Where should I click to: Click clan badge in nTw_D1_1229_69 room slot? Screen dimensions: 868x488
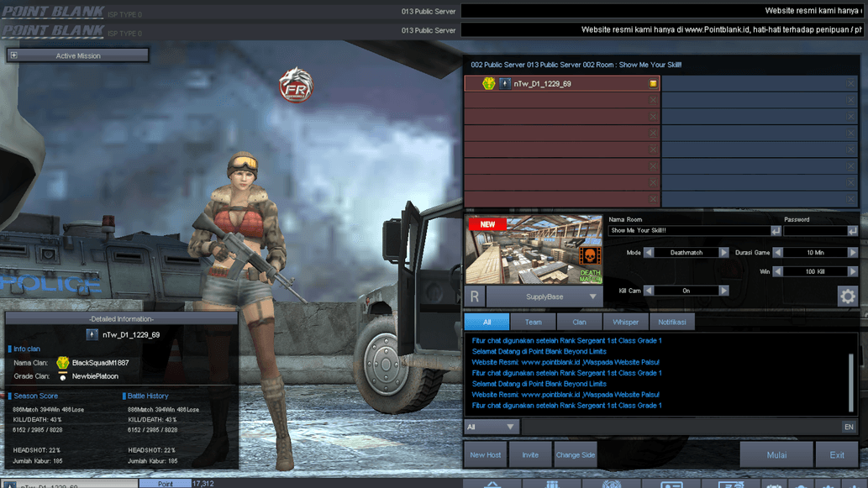[488, 83]
